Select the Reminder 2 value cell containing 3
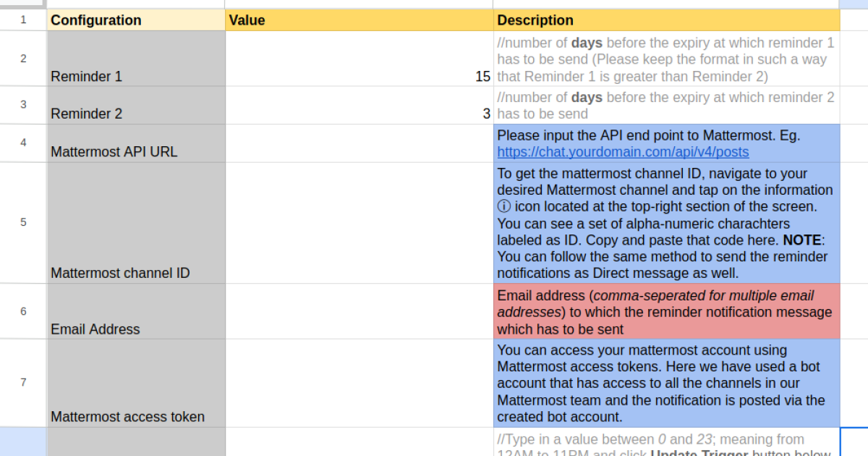 pos(359,106)
